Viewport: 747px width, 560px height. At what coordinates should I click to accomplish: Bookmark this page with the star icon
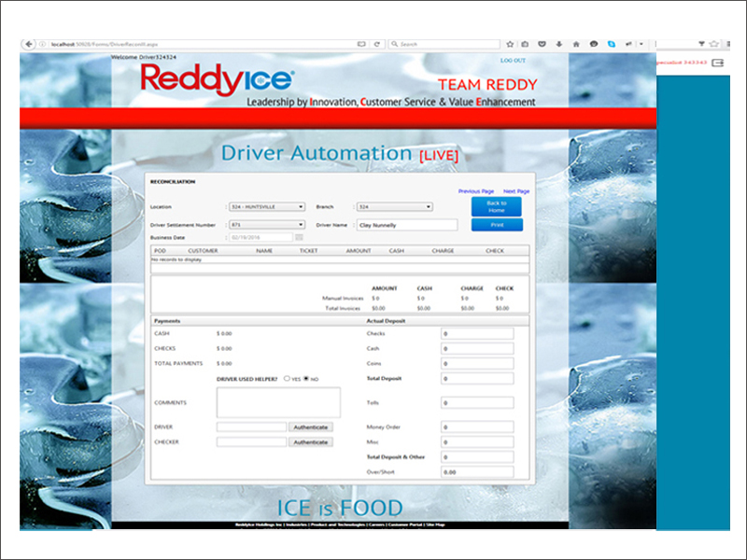tap(509, 43)
